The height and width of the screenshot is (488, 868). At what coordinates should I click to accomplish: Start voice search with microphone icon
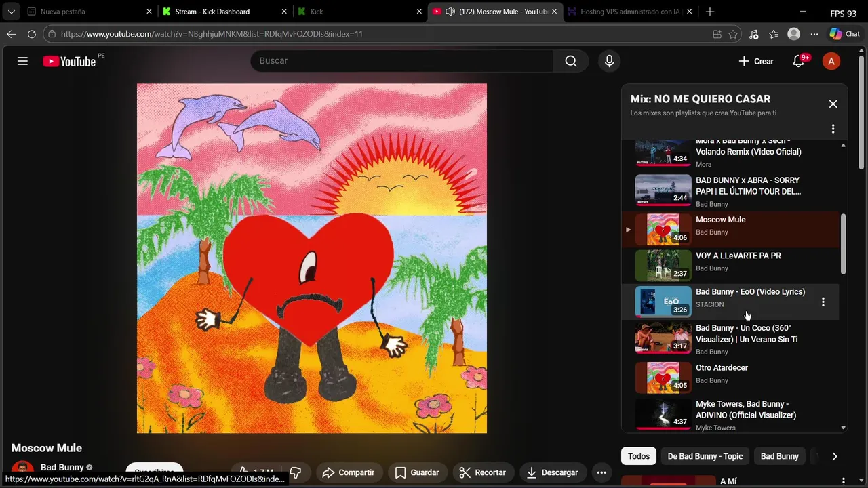click(609, 61)
